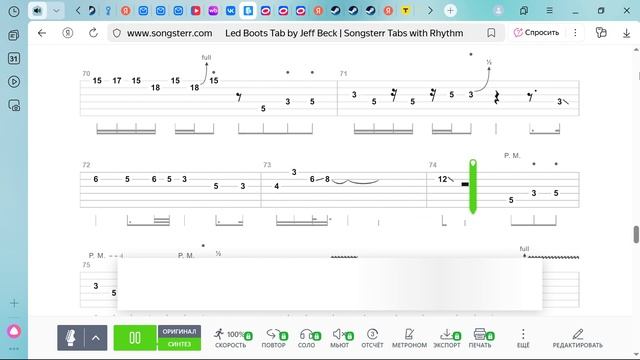The width and height of the screenshot is (640, 360).
Task: Open the Alice assistant sidebar icon
Action: [x=14, y=331]
